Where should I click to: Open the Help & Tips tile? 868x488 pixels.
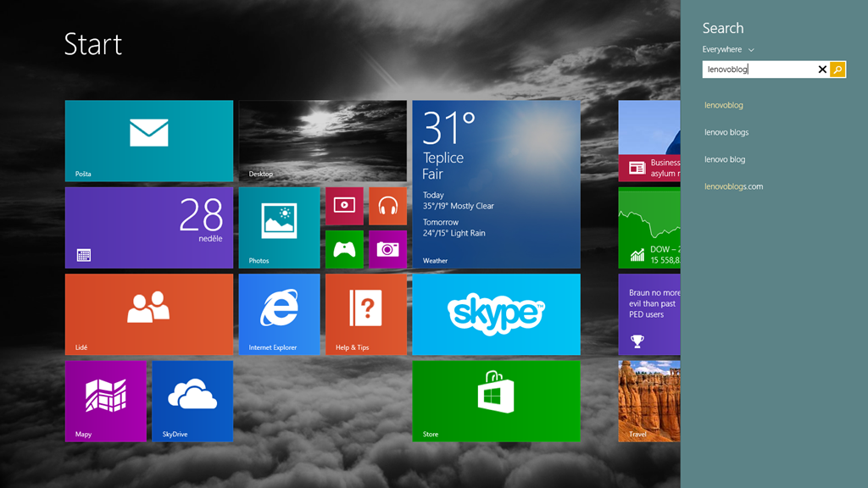coord(365,314)
